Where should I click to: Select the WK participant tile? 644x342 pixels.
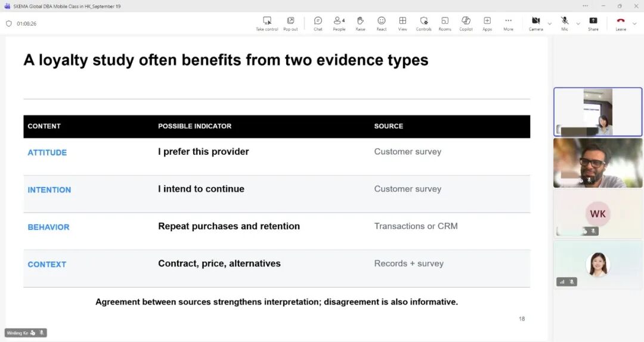(597, 213)
